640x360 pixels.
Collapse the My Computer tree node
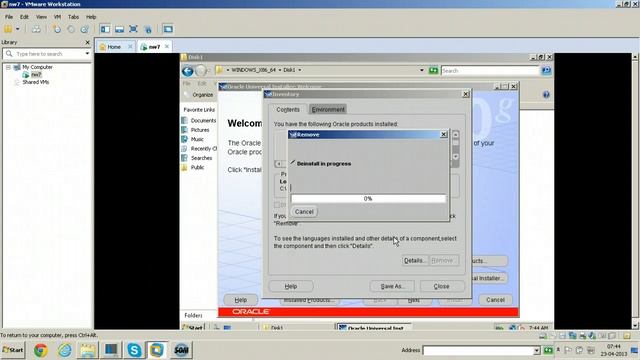click(x=8, y=67)
